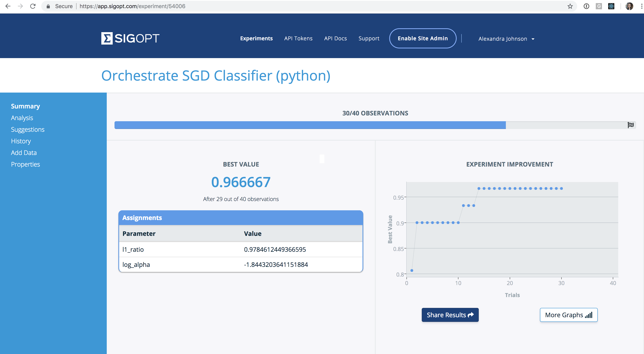Open the History sidebar link

pyautogui.click(x=21, y=141)
